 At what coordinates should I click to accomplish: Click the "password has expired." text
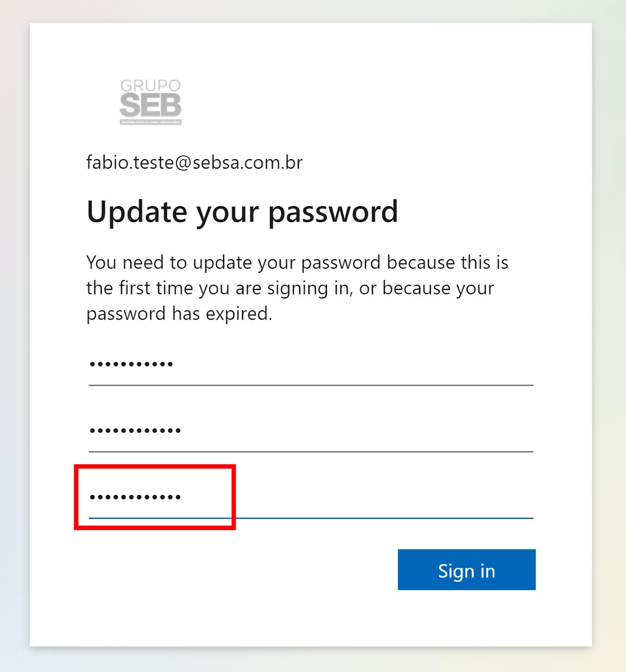[179, 314]
